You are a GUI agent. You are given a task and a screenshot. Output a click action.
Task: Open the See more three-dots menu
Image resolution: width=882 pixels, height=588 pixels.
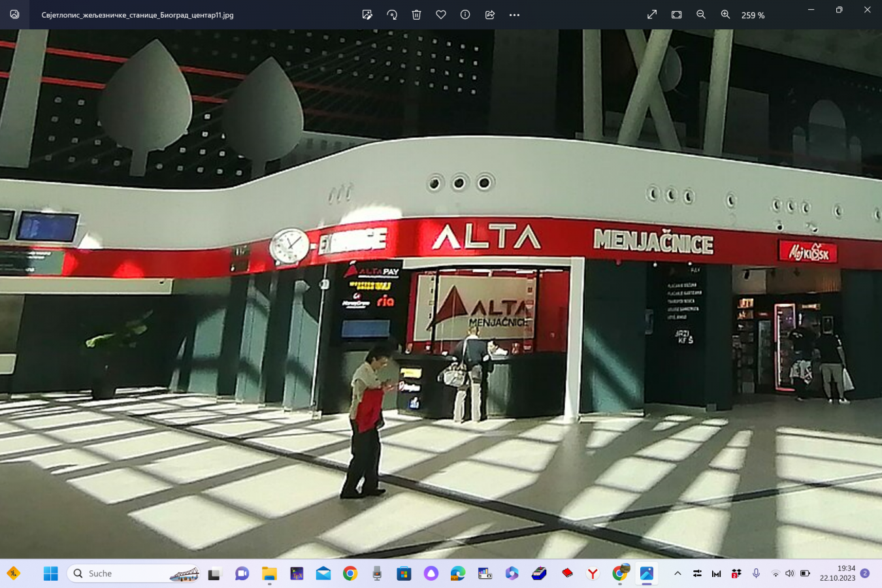(x=514, y=14)
